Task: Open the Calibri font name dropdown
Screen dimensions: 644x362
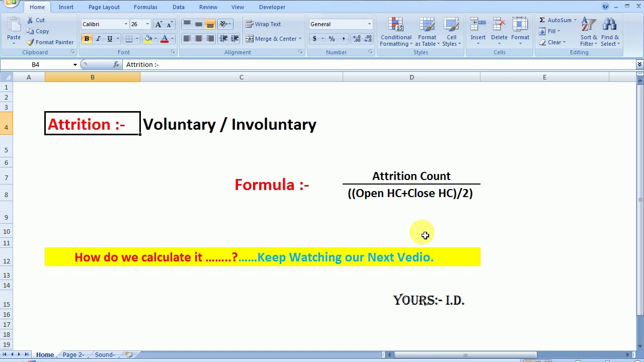Action: (126, 24)
